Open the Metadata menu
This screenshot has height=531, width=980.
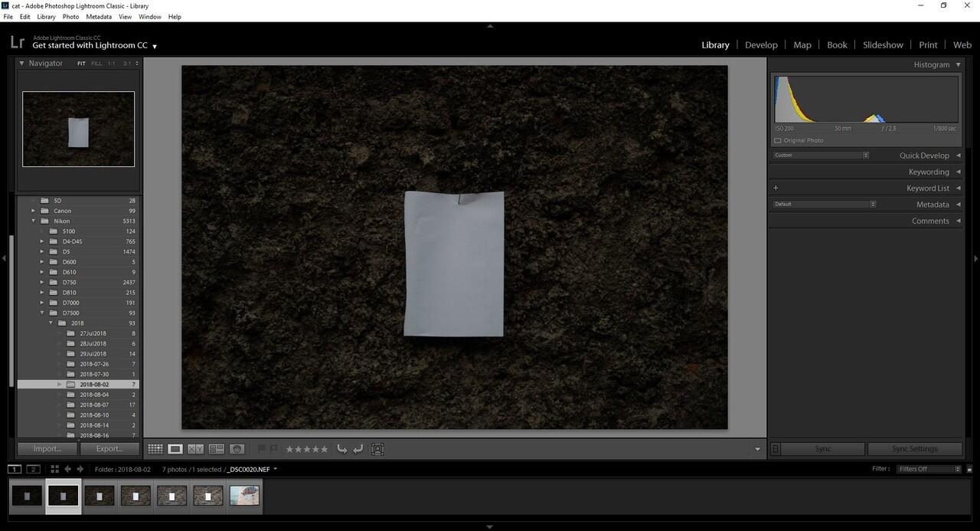click(99, 17)
